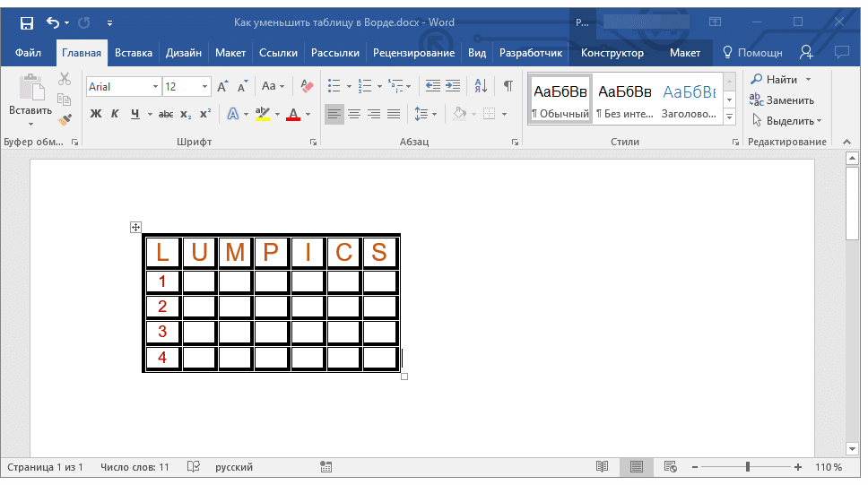Justify the text alignment

point(394,114)
